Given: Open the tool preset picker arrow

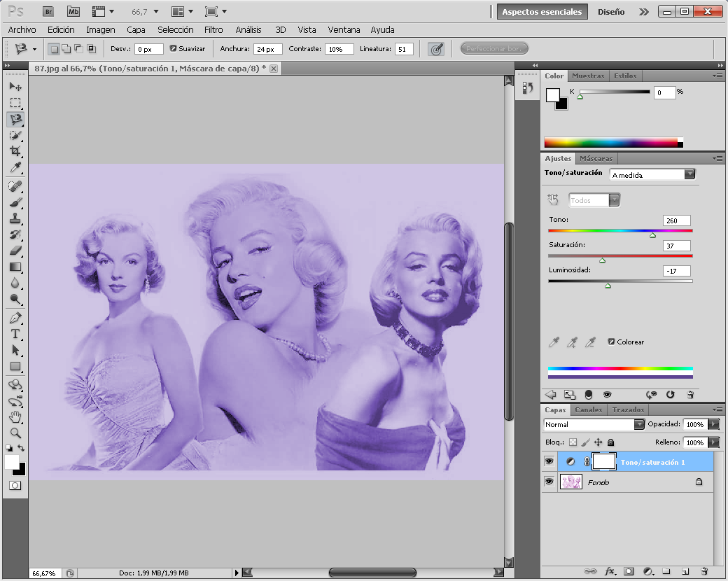Looking at the screenshot, I should pyautogui.click(x=34, y=49).
